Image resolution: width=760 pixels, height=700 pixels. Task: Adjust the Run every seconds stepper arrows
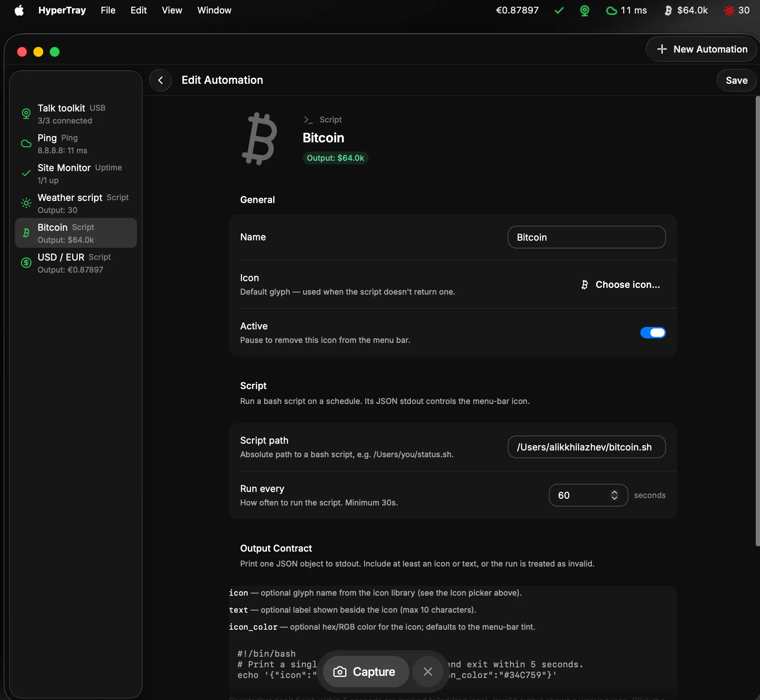coord(614,495)
